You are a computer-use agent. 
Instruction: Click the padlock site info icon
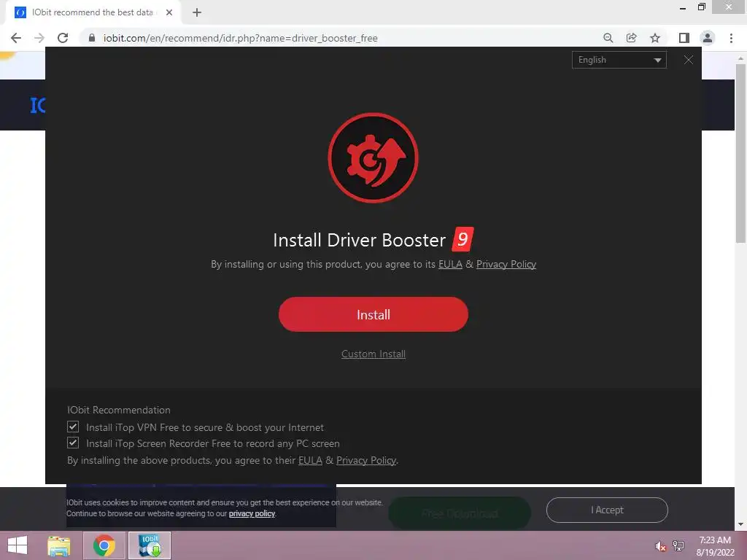(92, 38)
